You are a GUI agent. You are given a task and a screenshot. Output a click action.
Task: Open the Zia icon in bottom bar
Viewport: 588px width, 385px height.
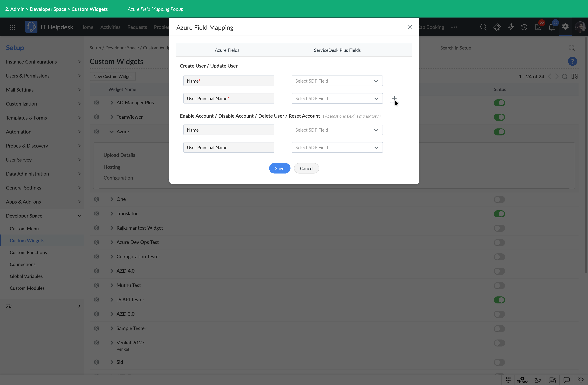[x=538, y=380]
